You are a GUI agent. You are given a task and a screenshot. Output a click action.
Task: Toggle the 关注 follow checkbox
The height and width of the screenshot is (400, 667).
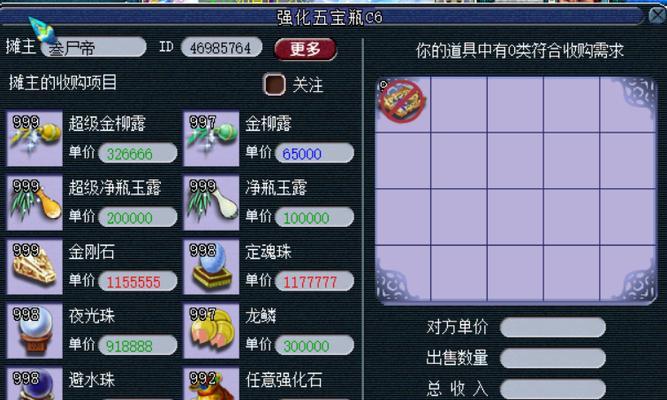pos(274,84)
